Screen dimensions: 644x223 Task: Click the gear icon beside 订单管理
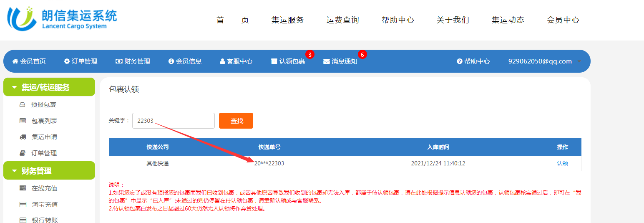67,61
